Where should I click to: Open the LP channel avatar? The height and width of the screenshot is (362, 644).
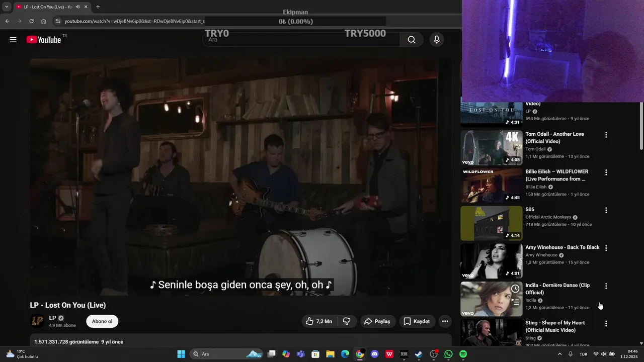pyautogui.click(x=37, y=321)
